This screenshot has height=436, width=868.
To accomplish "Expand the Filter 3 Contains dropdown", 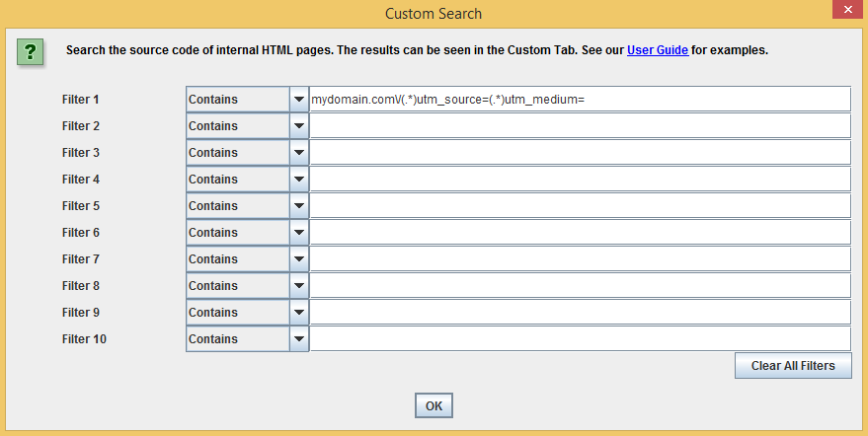I will (x=247, y=152).
